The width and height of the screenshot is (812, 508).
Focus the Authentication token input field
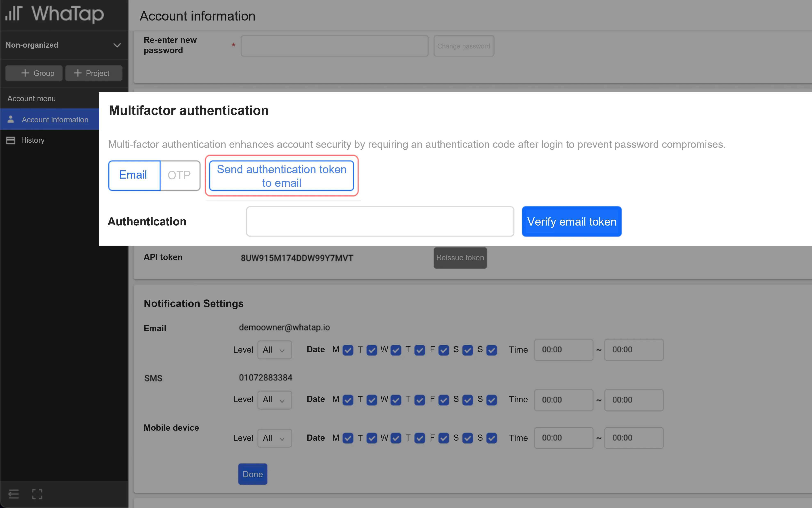tap(380, 221)
